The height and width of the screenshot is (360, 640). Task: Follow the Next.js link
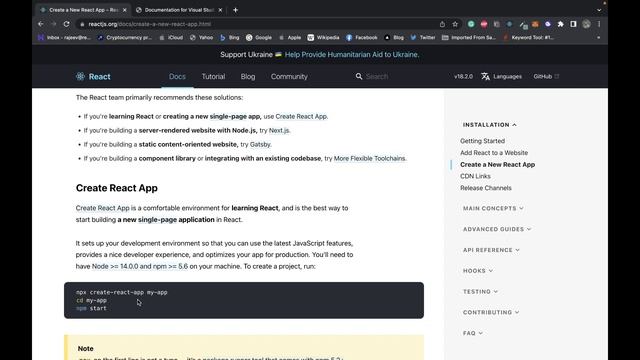click(279, 130)
